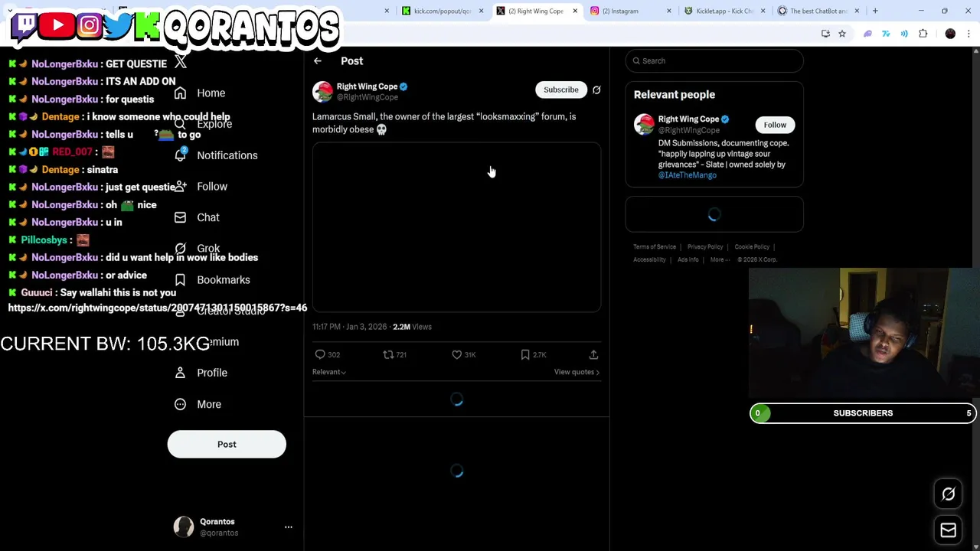The image size is (980, 551).
Task: Click the 2.2M Views count
Action: (x=412, y=327)
